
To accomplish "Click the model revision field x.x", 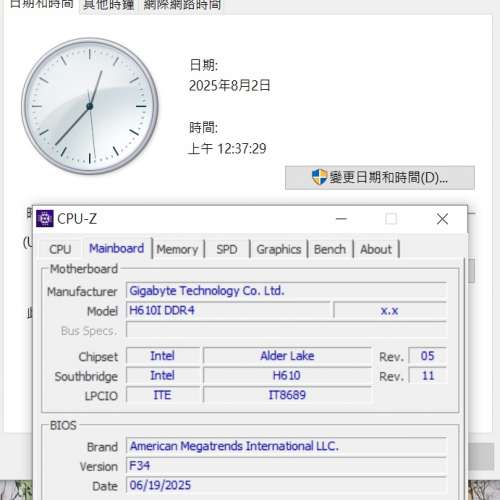I will pos(390,311).
